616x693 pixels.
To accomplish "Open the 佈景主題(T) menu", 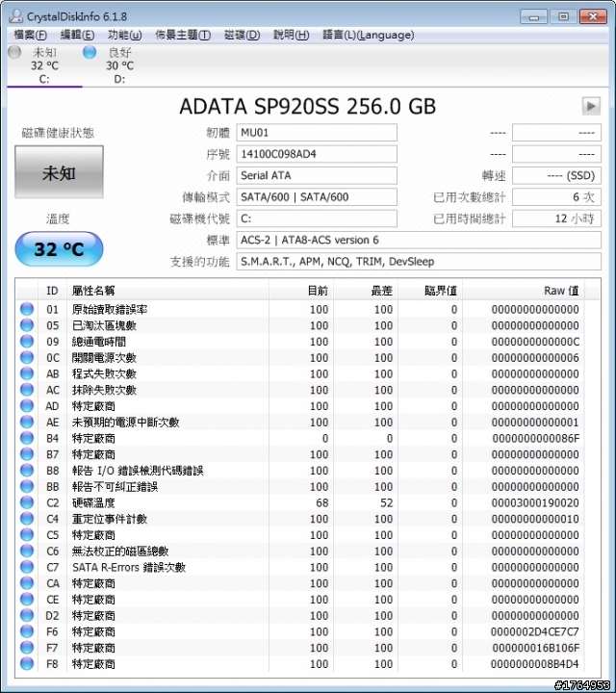I will tap(183, 35).
